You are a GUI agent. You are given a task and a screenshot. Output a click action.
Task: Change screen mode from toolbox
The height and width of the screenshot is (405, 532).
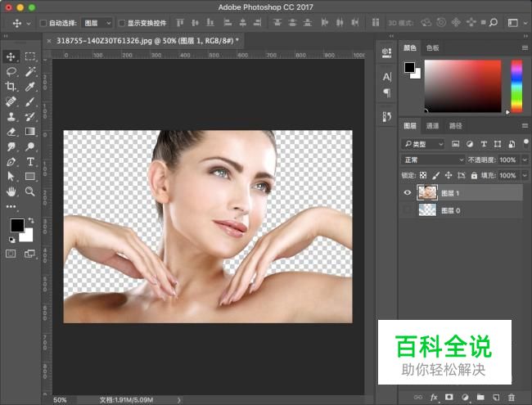coord(29,254)
